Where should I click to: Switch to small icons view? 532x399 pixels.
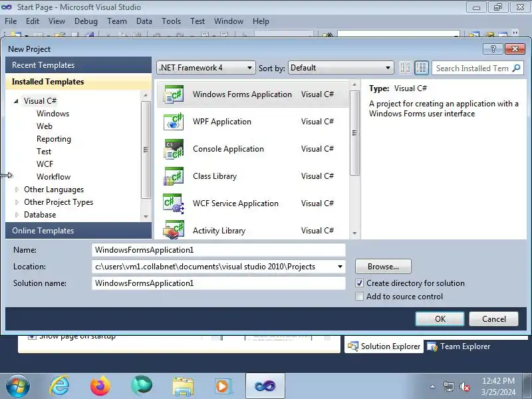(405, 68)
